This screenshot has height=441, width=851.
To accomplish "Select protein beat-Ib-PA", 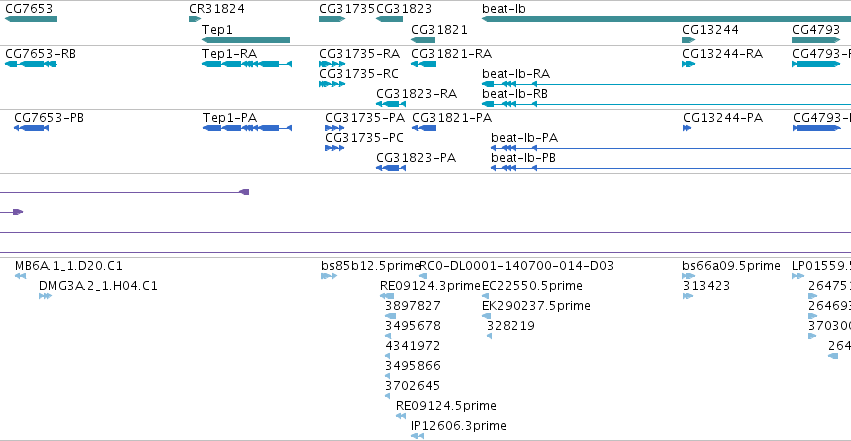I will pos(524,138).
